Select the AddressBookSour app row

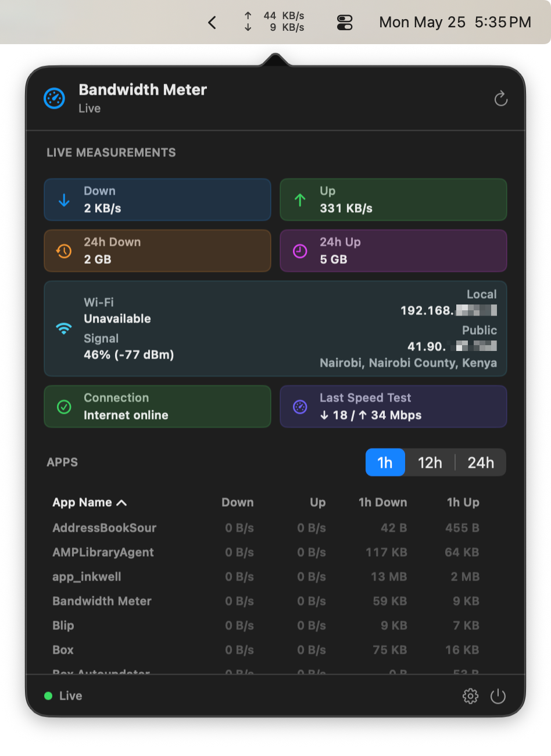(266, 528)
